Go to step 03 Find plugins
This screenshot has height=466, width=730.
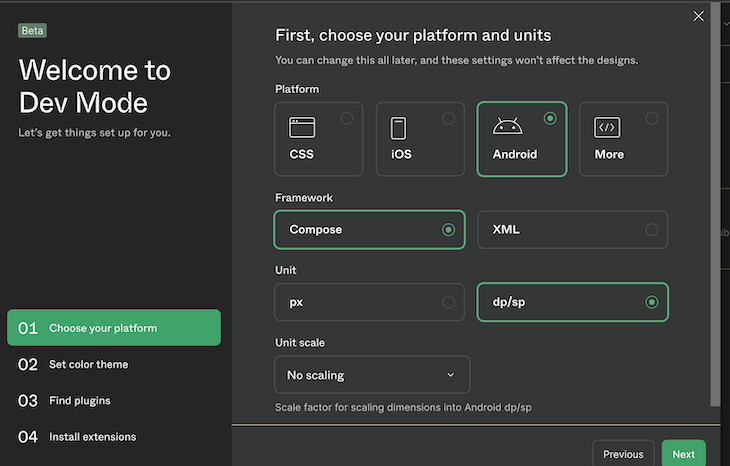[64, 401]
